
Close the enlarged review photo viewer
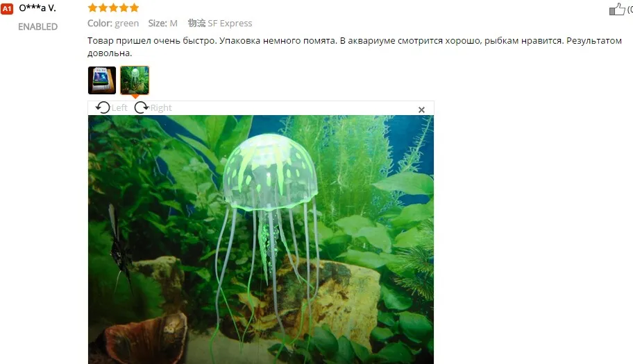pyautogui.click(x=421, y=110)
